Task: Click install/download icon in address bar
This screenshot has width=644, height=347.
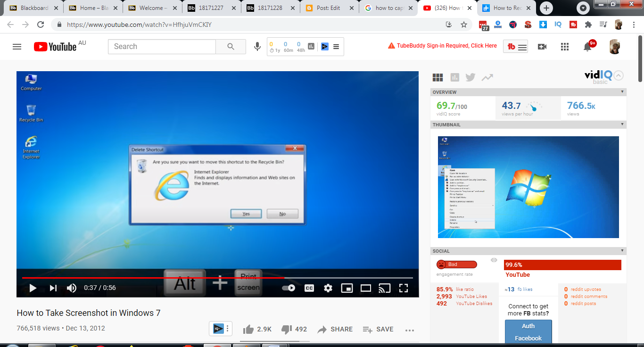Action: pos(449,25)
